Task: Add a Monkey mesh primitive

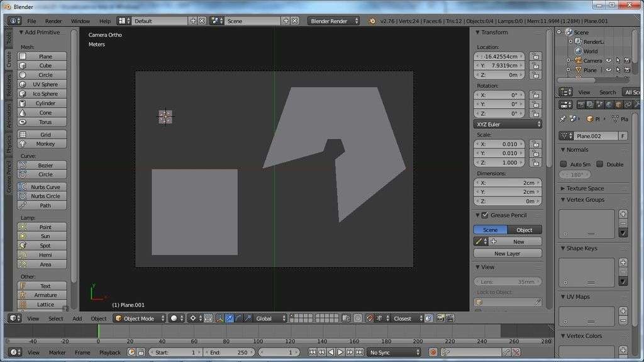Action: click(x=42, y=144)
